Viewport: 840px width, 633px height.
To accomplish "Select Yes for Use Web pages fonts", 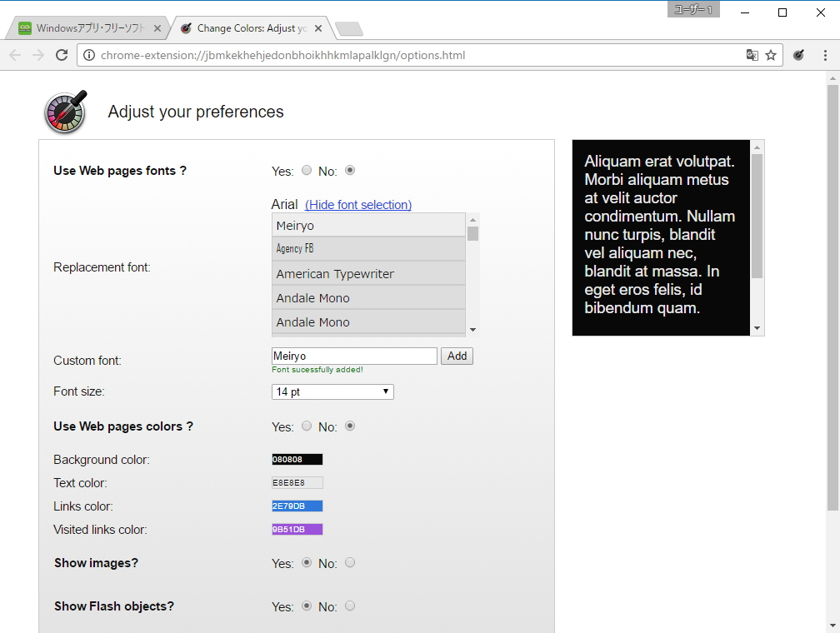I will (307, 171).
